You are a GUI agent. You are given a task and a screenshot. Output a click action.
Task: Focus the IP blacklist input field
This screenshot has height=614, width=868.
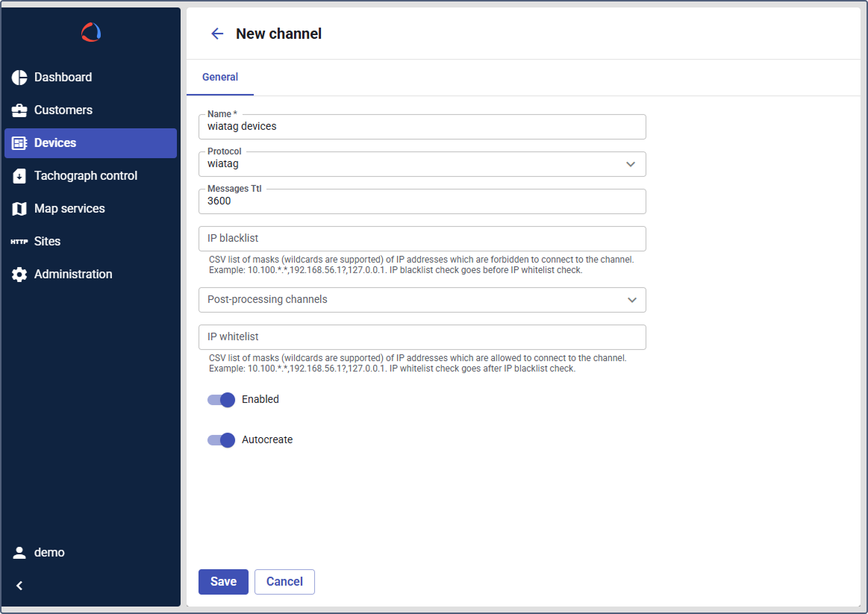click(x=422, y=239)
